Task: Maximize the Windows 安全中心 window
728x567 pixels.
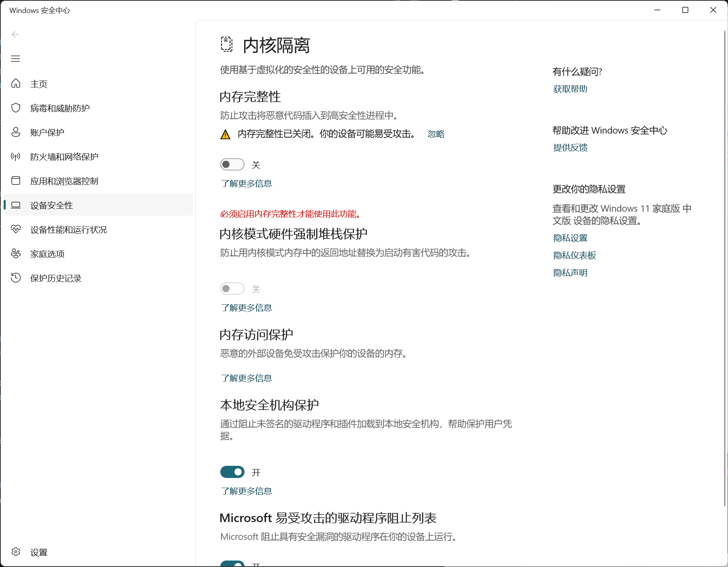Action: pyautogui.click(x=685, y=10)
